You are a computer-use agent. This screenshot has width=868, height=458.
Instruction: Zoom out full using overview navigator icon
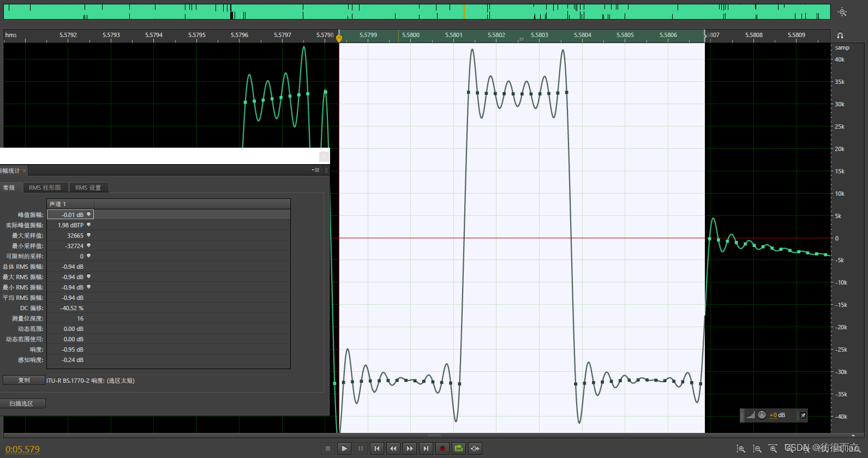click(x=842, y=12)
